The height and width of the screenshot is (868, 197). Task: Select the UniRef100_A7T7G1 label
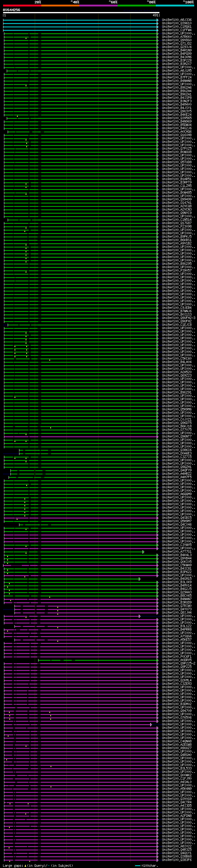[177, 551]
